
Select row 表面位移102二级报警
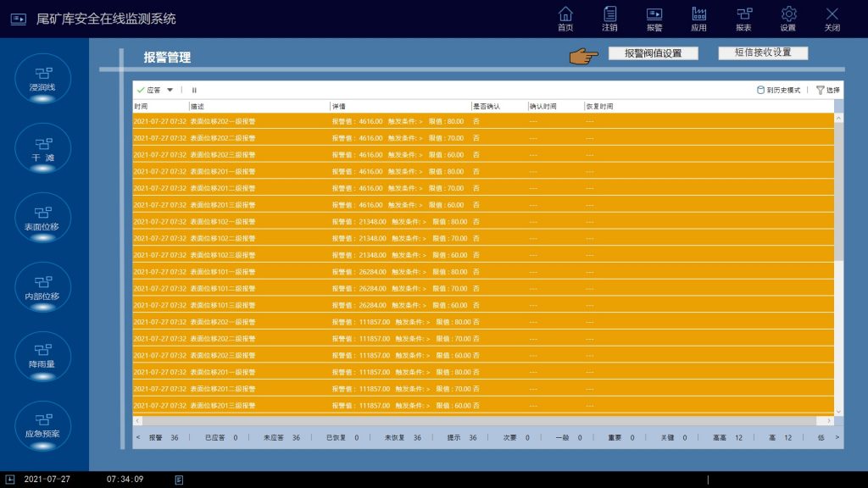[x=483, y=238]
